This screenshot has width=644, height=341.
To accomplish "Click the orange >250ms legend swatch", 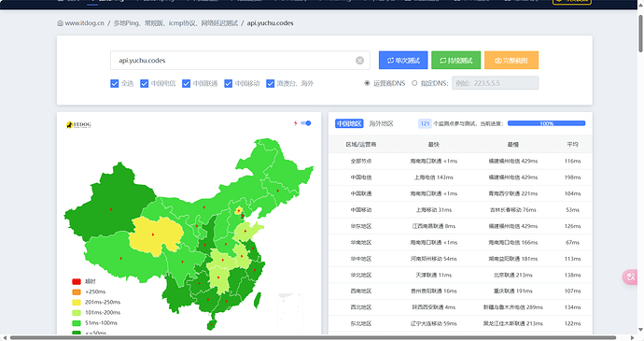I will [77, 292].
